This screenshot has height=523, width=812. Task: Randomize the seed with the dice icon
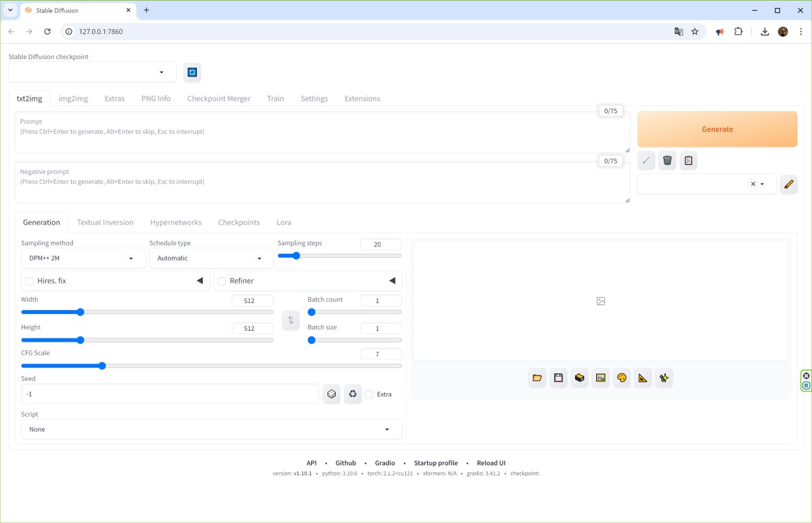(332, 394)
